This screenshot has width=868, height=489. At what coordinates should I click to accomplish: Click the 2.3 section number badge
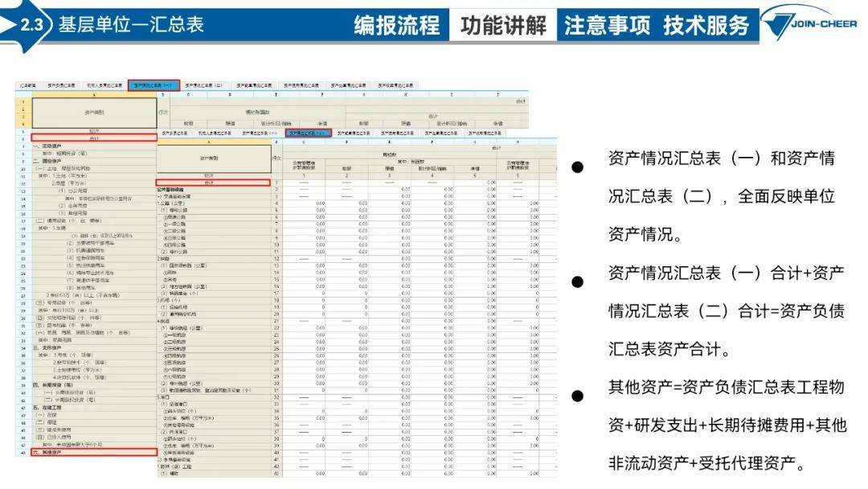coord(31,25)
